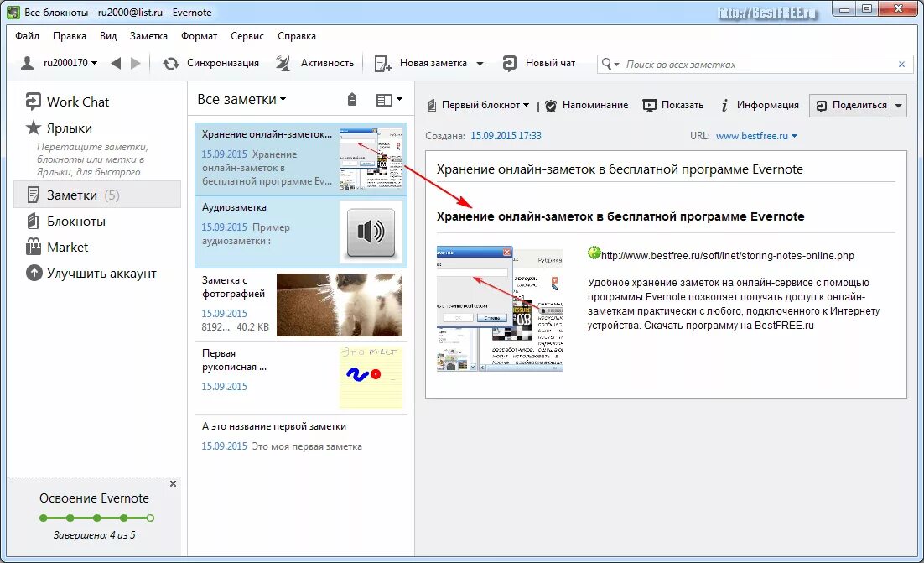This screenshot has width=924, height=563.
Task: Open Market gift icon entry
Action: [34, 247]
